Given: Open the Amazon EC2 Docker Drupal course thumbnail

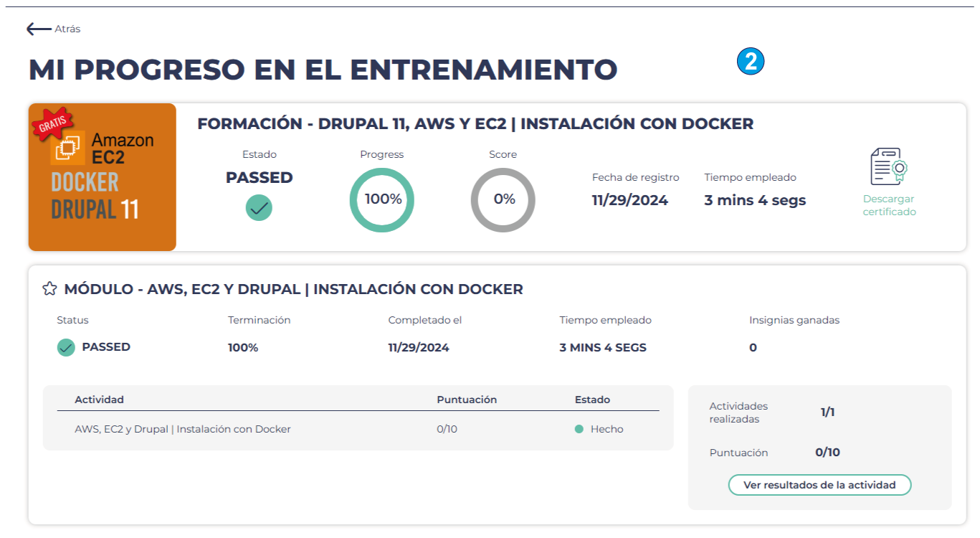Looking at the screenshot, I should tap(103, 177).
